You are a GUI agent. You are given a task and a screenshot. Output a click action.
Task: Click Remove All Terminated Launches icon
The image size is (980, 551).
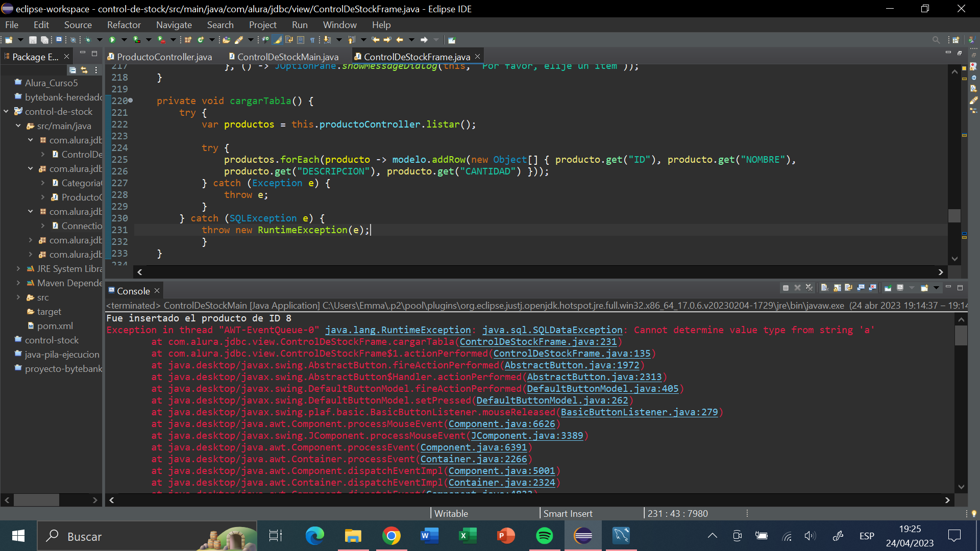(809, 288)
